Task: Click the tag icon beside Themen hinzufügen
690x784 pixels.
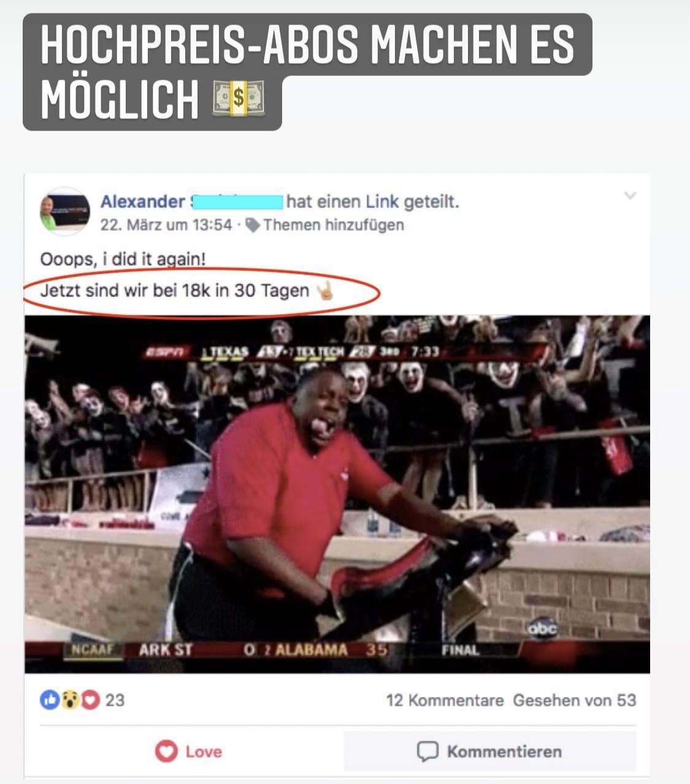Action: click(252, 226)
